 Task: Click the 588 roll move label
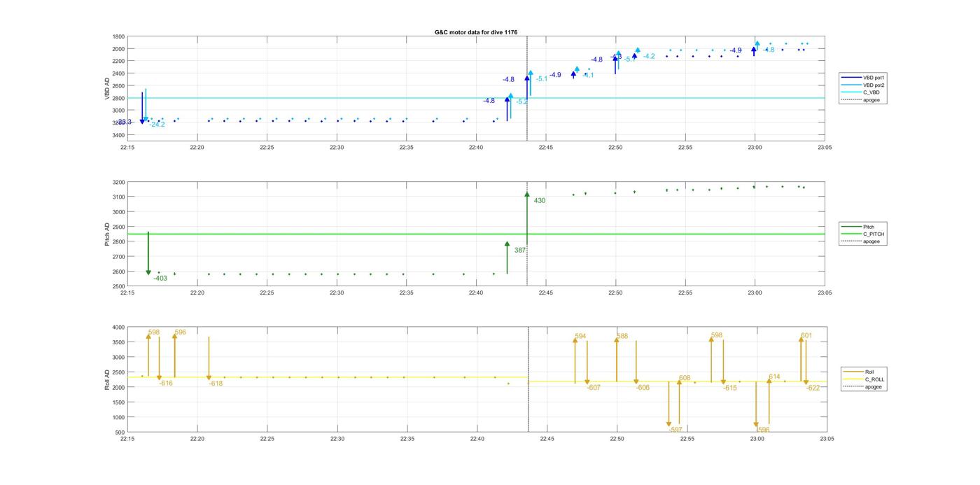click(622, 337)
